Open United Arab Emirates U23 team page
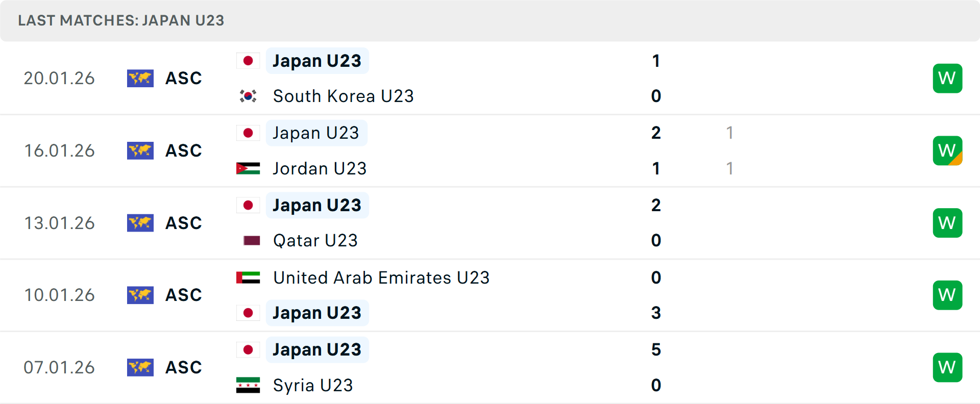This screenshot has height=404, width=980. [381, 277]
